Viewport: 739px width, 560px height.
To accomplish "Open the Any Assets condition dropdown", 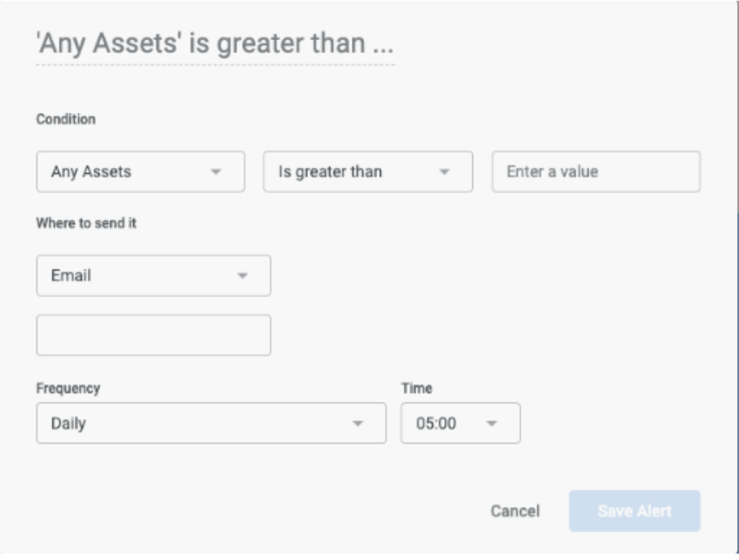I will (x=141, y=171).
